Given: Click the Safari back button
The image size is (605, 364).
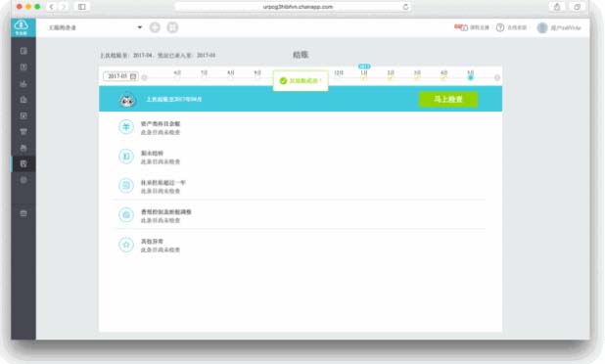Looking at the screenshot, I should coord(51,7).
